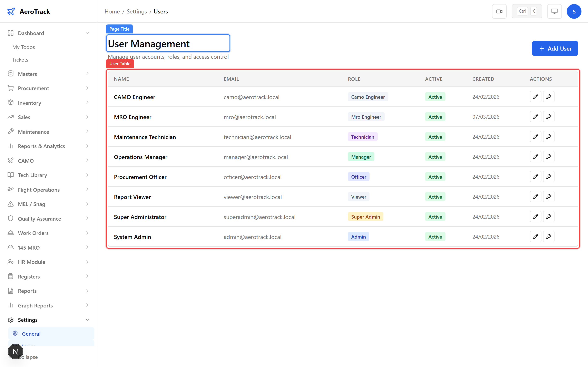This screenshot has height=367, width=588.
Task: Click the Active status badge for MRO Engineer
Action: click(x=435, y=117)
